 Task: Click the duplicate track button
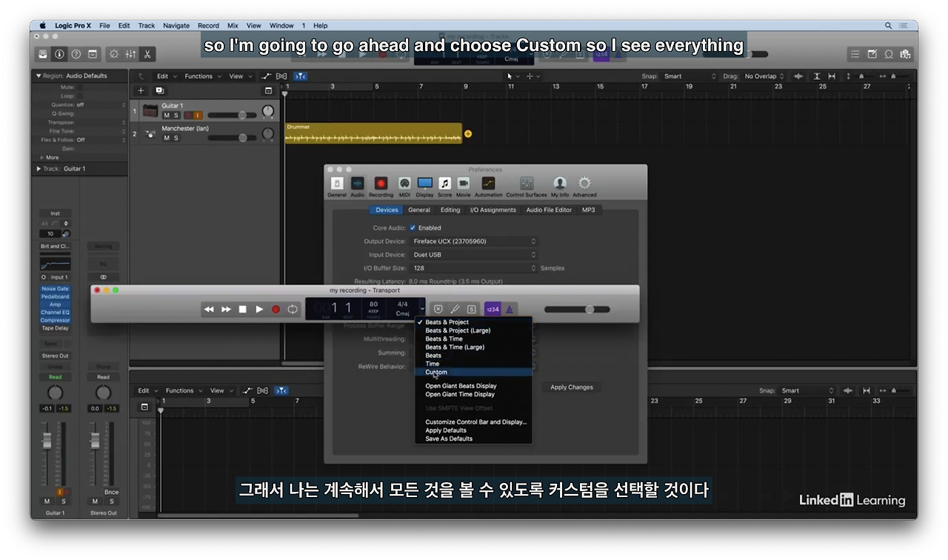[159, 90]
